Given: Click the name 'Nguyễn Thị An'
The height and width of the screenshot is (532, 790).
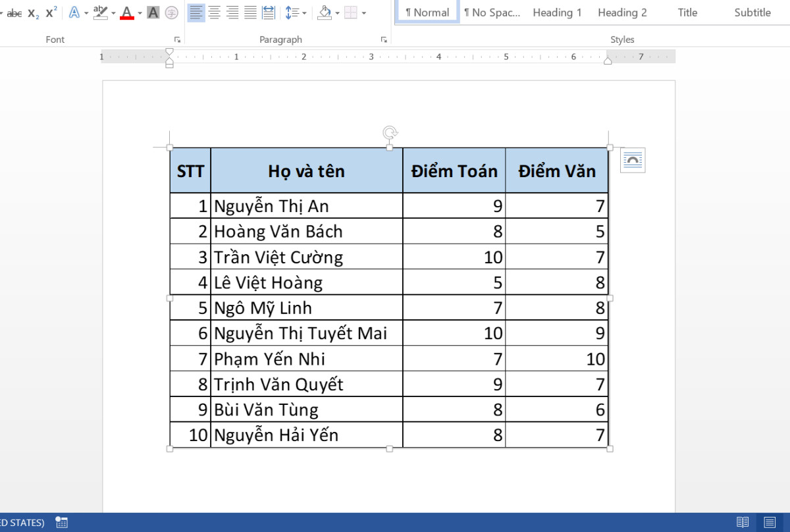Looking at the screenshot, I should (x=271, y=206).
